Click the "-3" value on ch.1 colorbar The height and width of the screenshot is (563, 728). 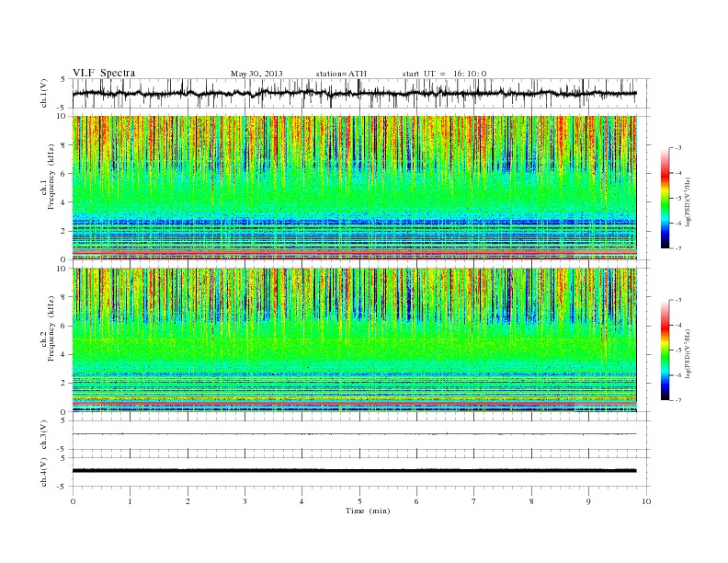click(678, 148)
